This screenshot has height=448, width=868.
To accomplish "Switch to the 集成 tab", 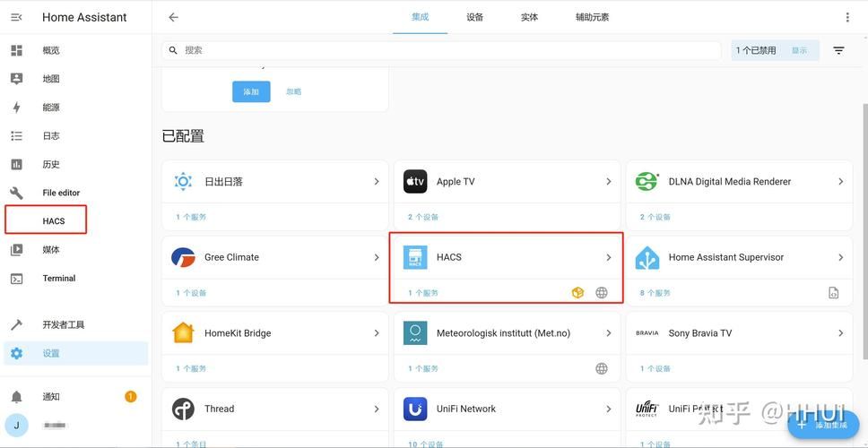I will pyautogui.click(x=421, y=17).
